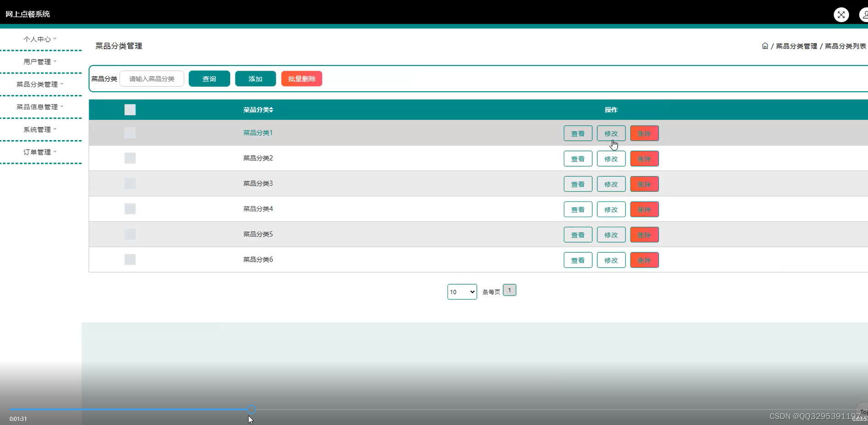Viewport: 868px width, 425px height.
Task: Expand the 用户管理 sidebar menu
Action: 40,62
